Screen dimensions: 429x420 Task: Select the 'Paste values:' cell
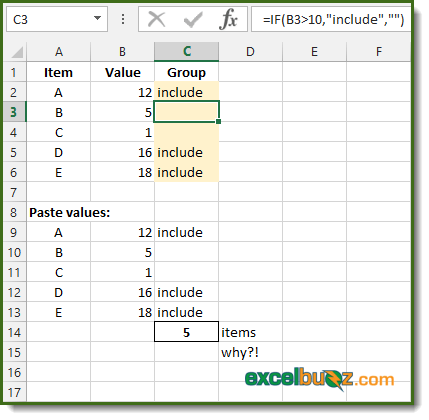[59, 212]
